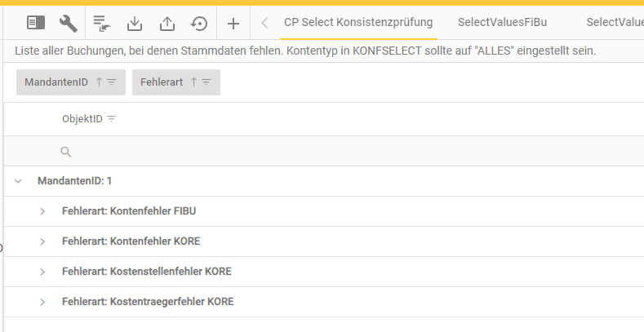
Task: Select CP Select Konsistenzprüfung tab
Action: pyautogui.click(x=358, y=22)
